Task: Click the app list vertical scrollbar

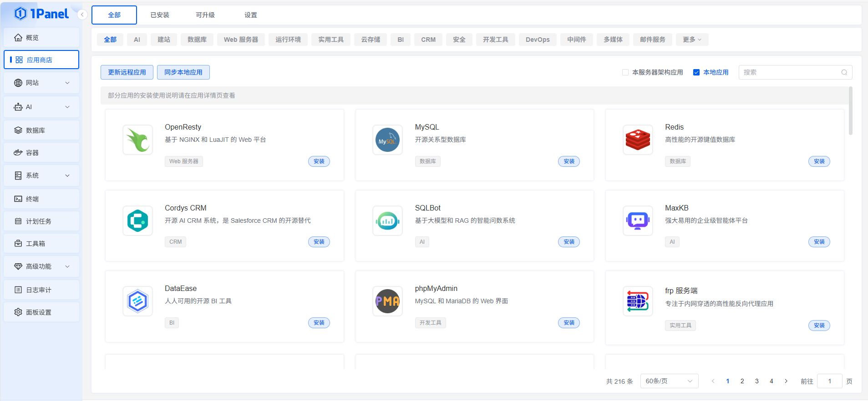Action: pos(850,111)
